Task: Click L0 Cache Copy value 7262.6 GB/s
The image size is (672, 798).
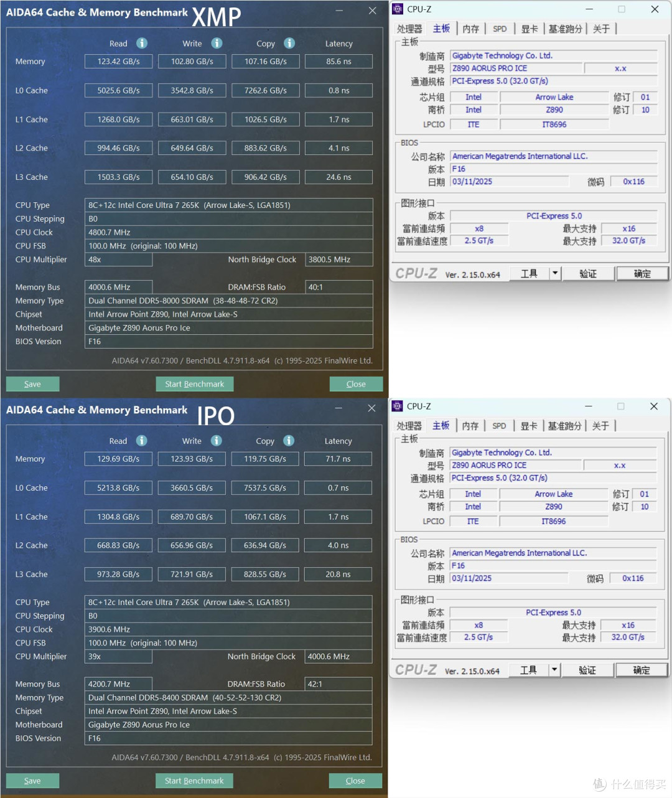Action: pyautogui.click(x=266, y=90)
